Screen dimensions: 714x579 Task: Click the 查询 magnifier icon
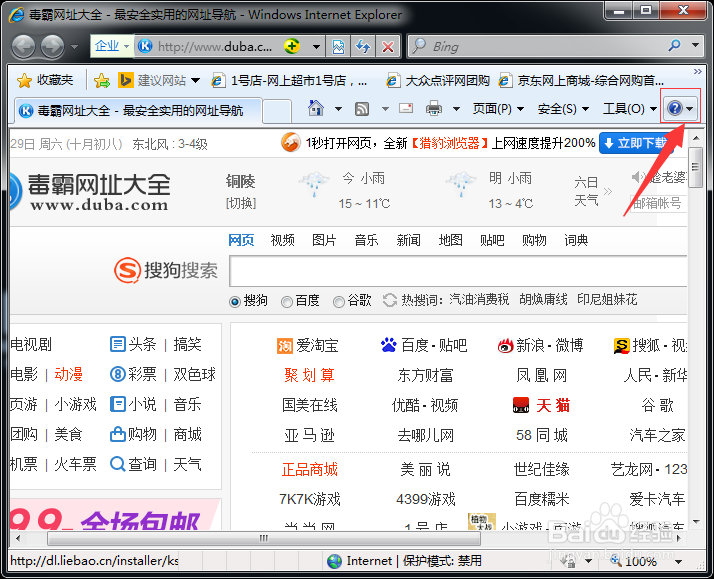[x=117, y=464]
